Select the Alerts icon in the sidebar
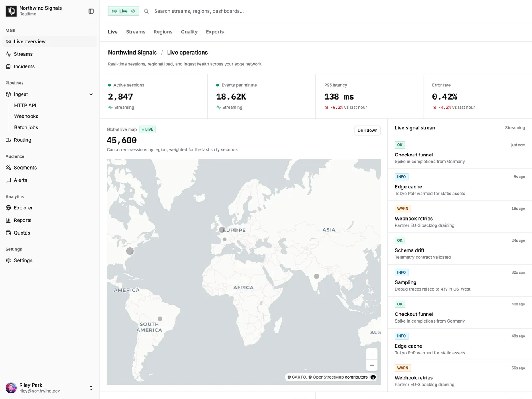This screenshot has height=399, width=532. point(8,180)
